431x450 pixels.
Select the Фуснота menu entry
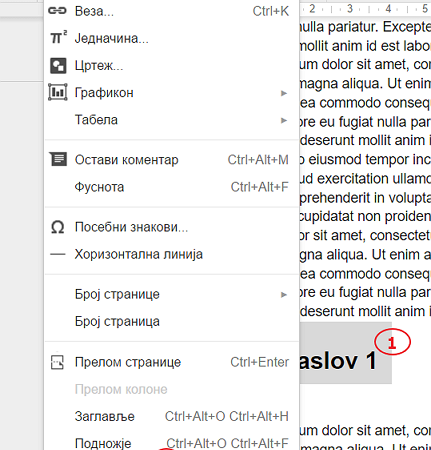[x=172, y=187]
